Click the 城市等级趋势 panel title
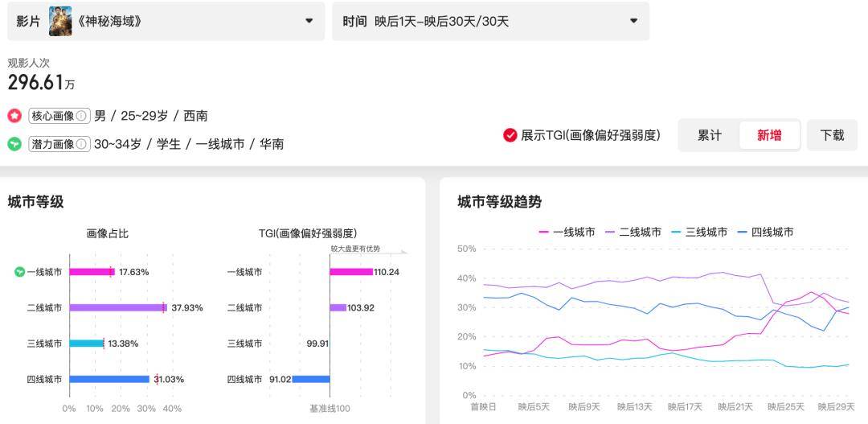This screenshot has height=424, width=868. [499, 202]
